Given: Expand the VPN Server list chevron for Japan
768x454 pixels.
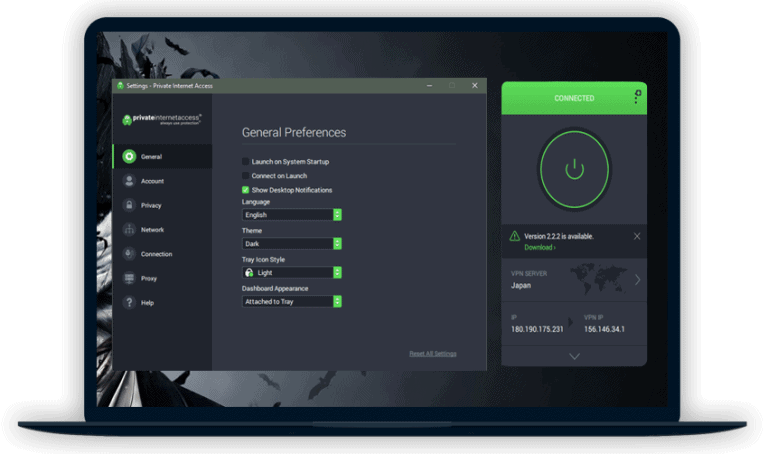Looking at the screenshot, I should coord(637,280).
